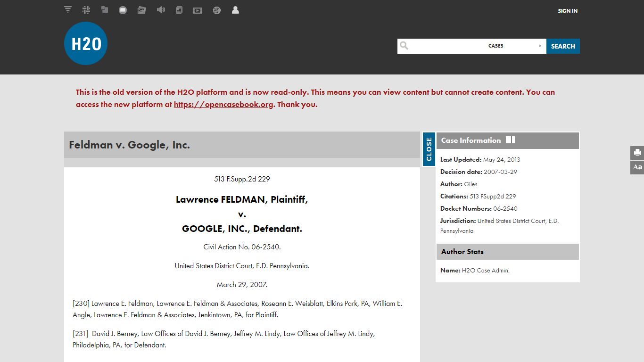The image size is (644, 362).
Task: Select citation text 513 F.Supp.2d 229
Action: (x=242, y=179)
